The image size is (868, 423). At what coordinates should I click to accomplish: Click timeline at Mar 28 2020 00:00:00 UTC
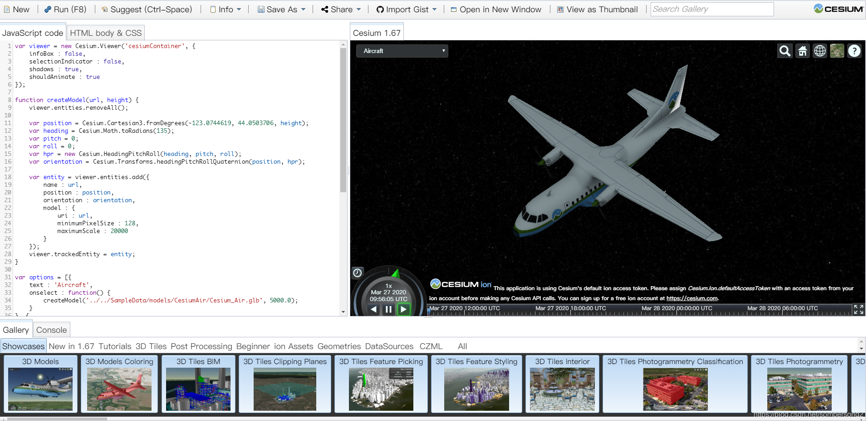click(677, 308)
